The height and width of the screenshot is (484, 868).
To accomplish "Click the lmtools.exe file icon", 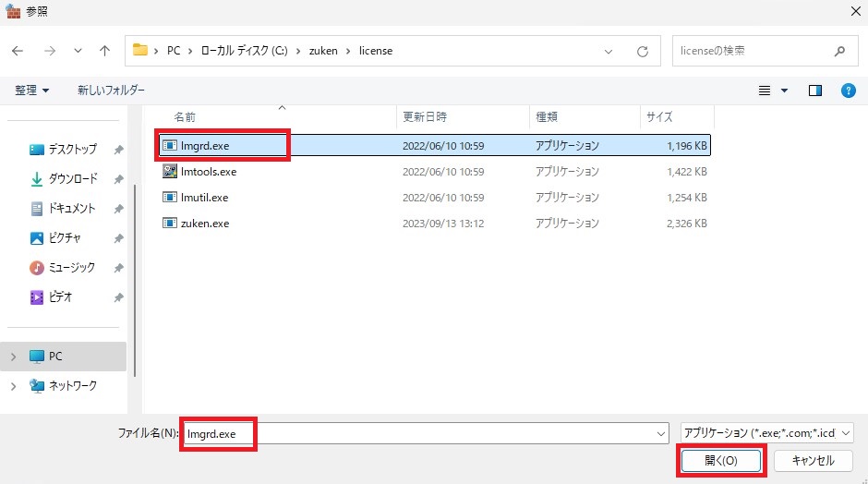I will [169, 171].
